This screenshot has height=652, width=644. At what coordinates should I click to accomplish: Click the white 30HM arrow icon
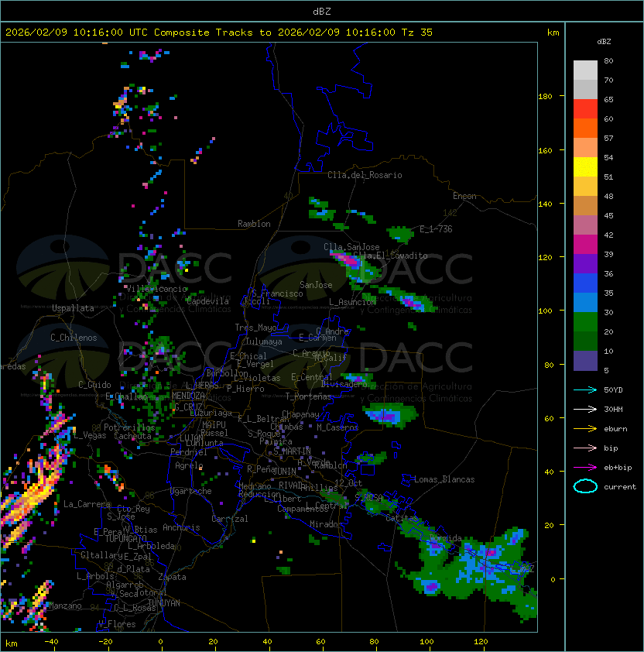[585, 409]
